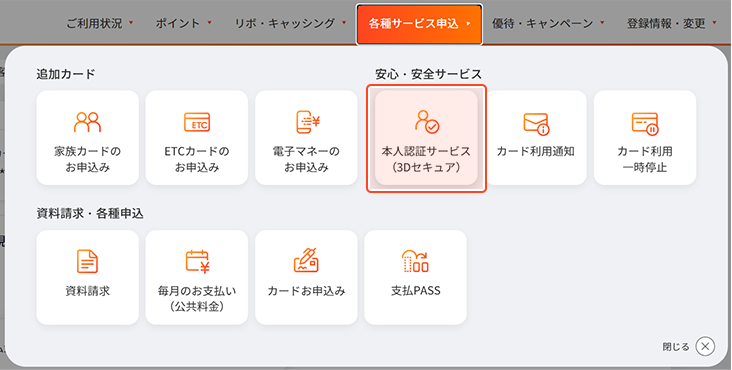This screenshot has width=732, height=370.
Task: Click the card pause icon
Action: pos(645,124)
